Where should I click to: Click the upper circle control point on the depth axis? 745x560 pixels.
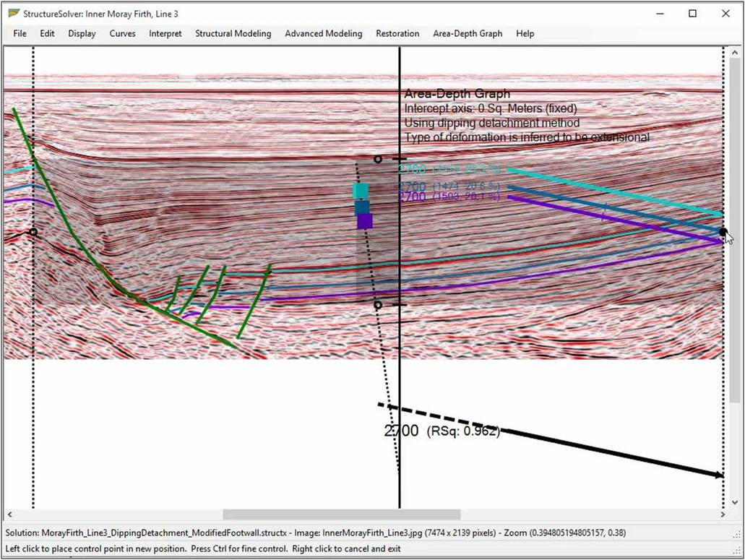(x=377, y=159)
